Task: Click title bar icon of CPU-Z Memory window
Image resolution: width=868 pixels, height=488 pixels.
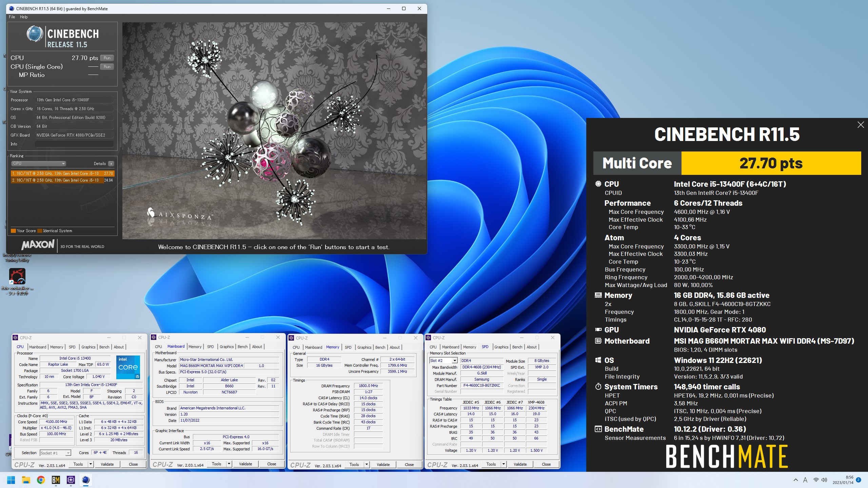Action: [291, 338]
